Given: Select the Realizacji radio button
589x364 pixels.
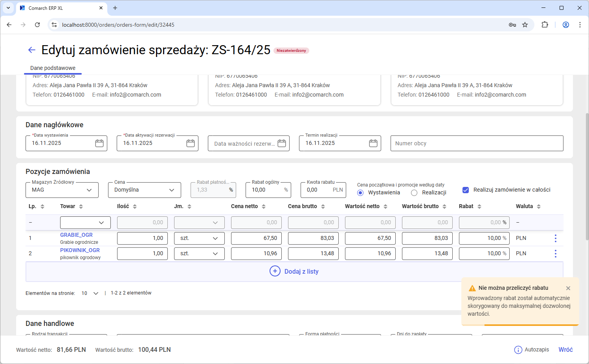Looking at the screenshot, I should click(x=414, y=193).
